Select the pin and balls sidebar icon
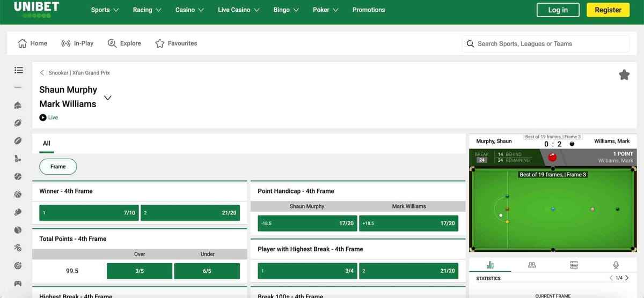 (18, 159)
